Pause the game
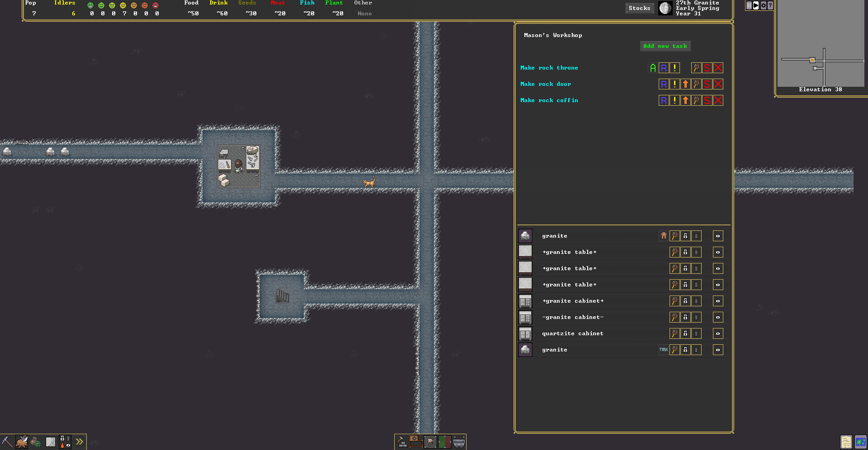The height and width of the screenshot is (450, 868). (749, 5)
